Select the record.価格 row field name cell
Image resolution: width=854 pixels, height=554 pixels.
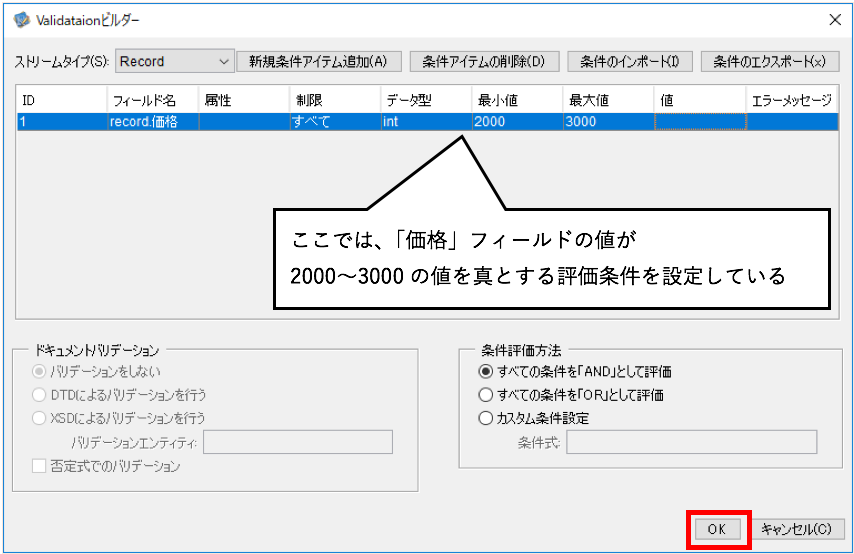click(x=154, y=121)
